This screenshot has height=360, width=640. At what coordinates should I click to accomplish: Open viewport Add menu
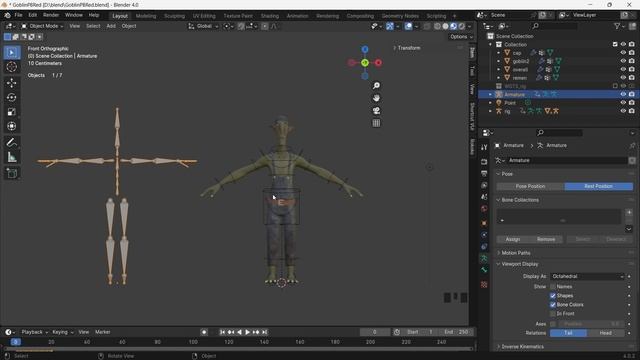coord(111,26)
